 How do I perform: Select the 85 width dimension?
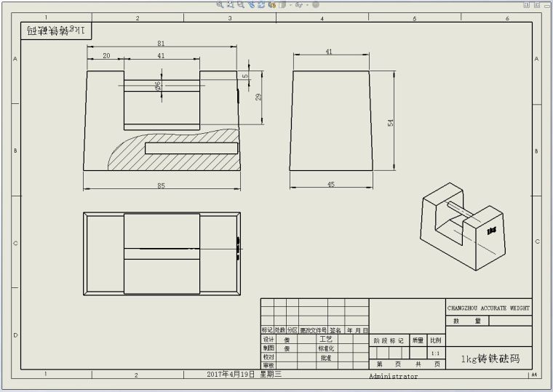pos(161,185)
